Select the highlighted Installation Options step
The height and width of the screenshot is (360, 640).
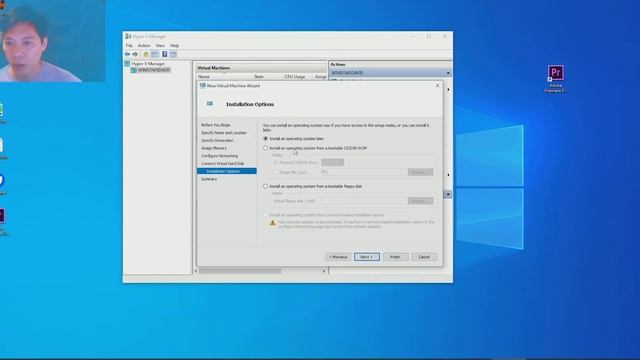coord(227,171)
